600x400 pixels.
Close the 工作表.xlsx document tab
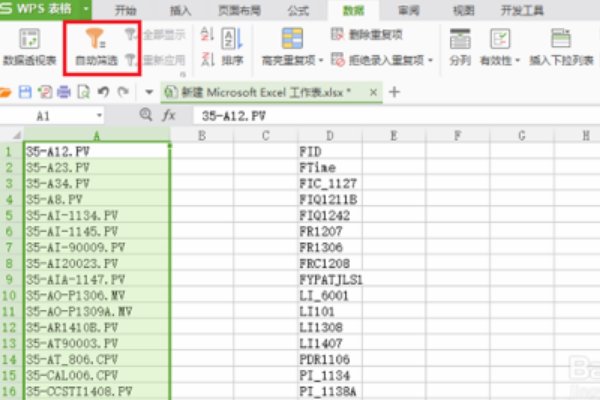click(x=373, y=92)
